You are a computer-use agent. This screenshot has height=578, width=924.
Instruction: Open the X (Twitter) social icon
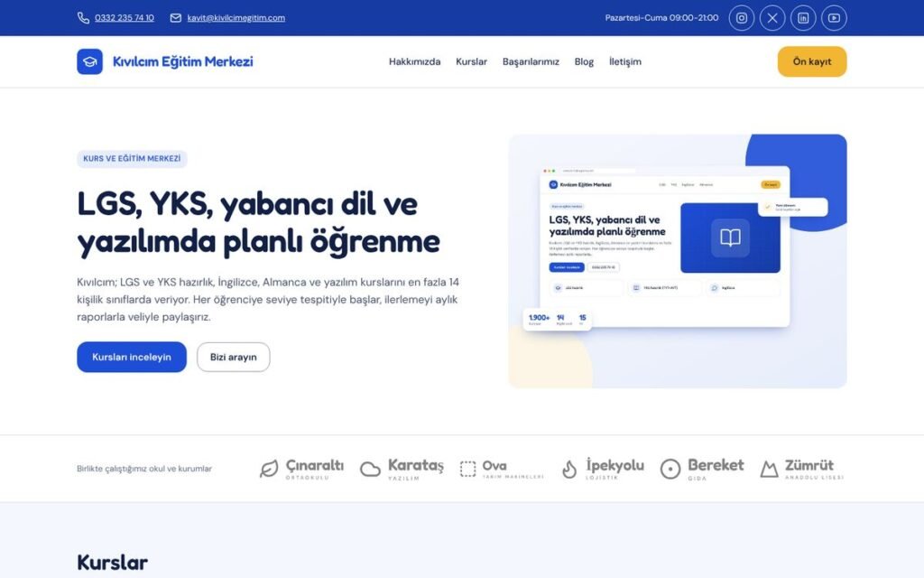pyautogui.click(x=772, y=18)
